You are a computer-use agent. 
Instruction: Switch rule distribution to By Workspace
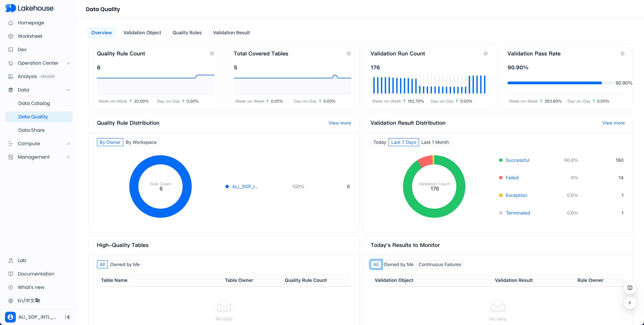[141, 142]
